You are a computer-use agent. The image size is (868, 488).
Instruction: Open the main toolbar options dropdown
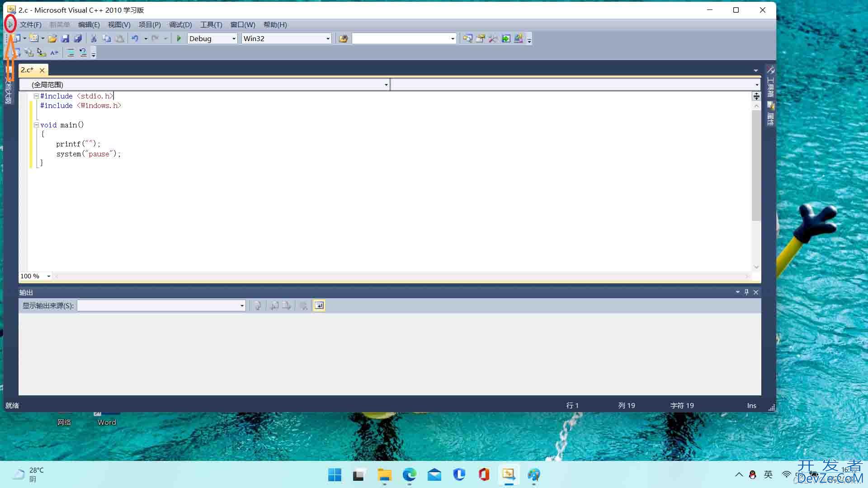click(529, 39)
